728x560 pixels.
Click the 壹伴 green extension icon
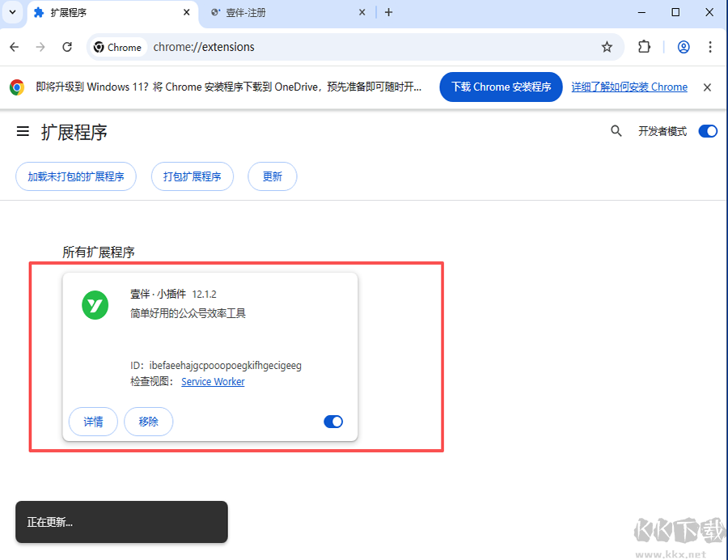[x=95, y=305]
